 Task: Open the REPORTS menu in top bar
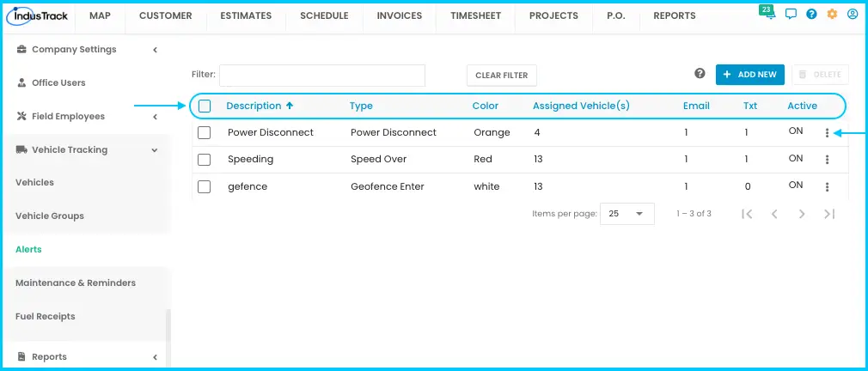(675, 16)
